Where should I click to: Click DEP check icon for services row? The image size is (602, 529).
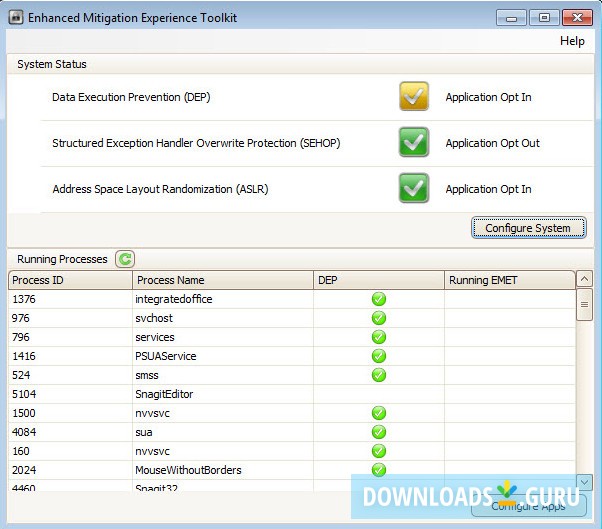pos(379,337)
